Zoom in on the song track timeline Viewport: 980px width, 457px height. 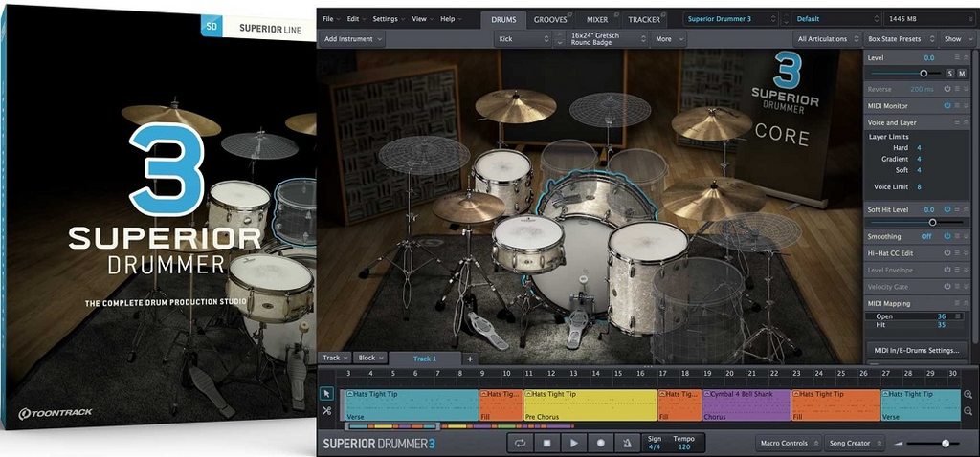(x=969, y=395)
